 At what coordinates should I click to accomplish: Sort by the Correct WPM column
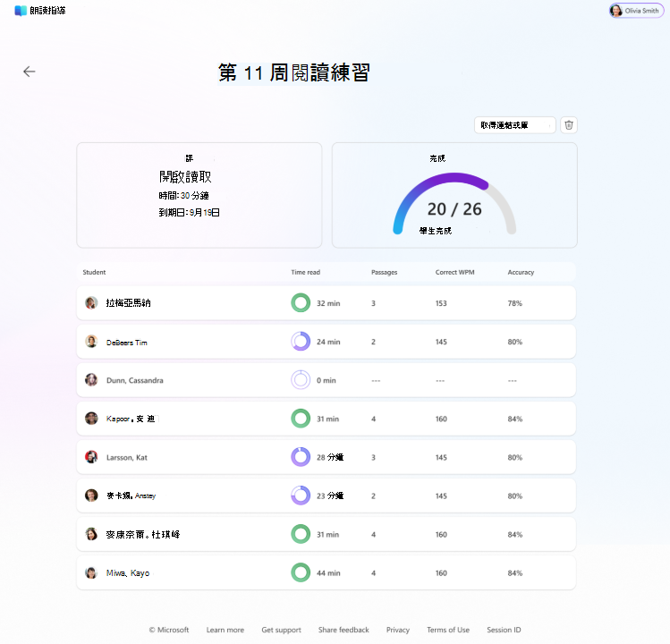click(x=454, y=272)
